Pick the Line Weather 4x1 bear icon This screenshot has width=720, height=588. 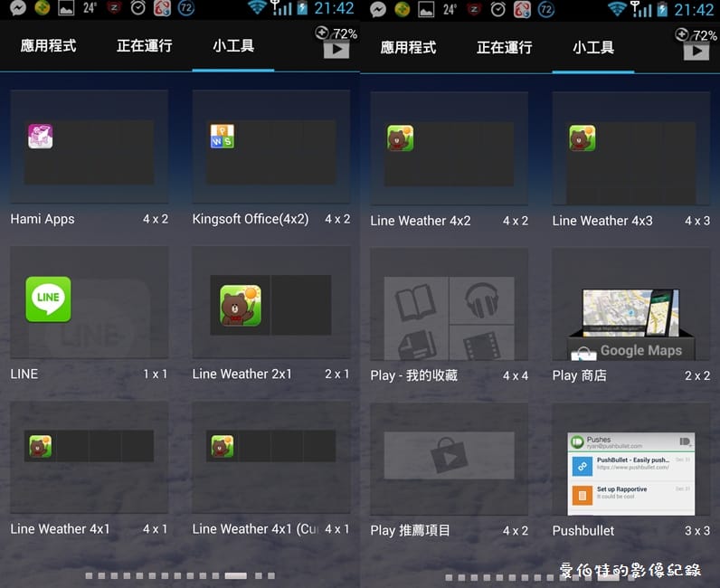click(41, 446)
